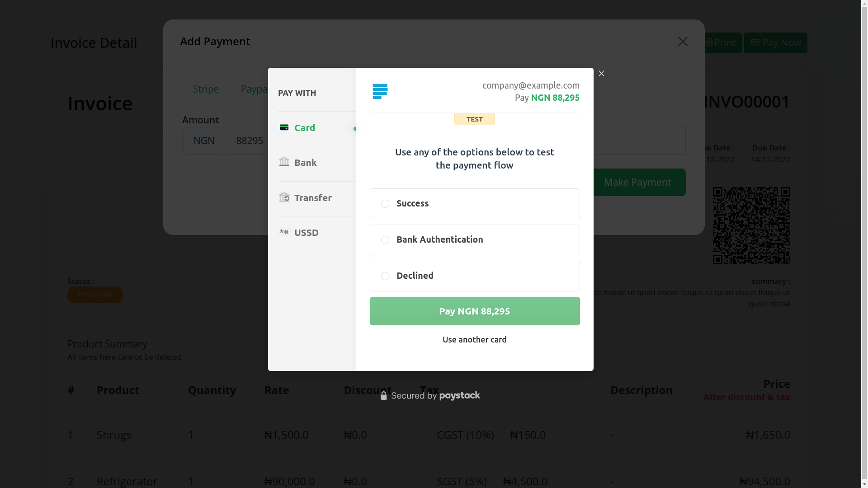
Task: Select the Success test option
Action: pos(385,204)
